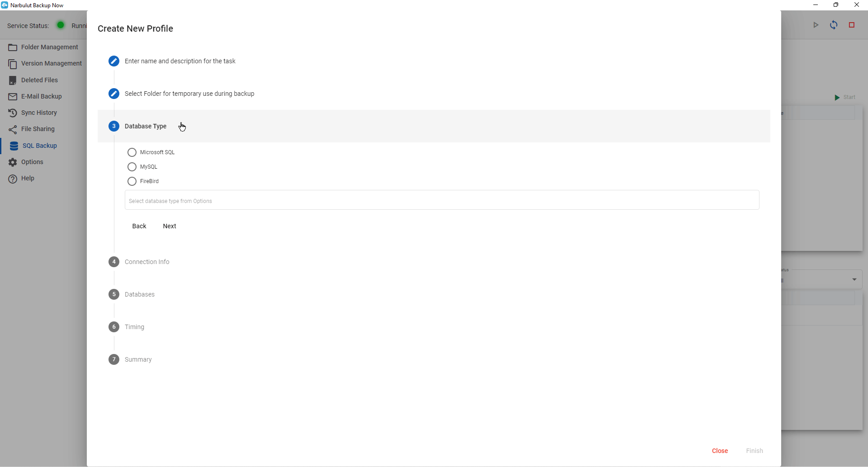Click the step 5 number circle
This screenshot has height=467, width=868.
pos(114,294)
